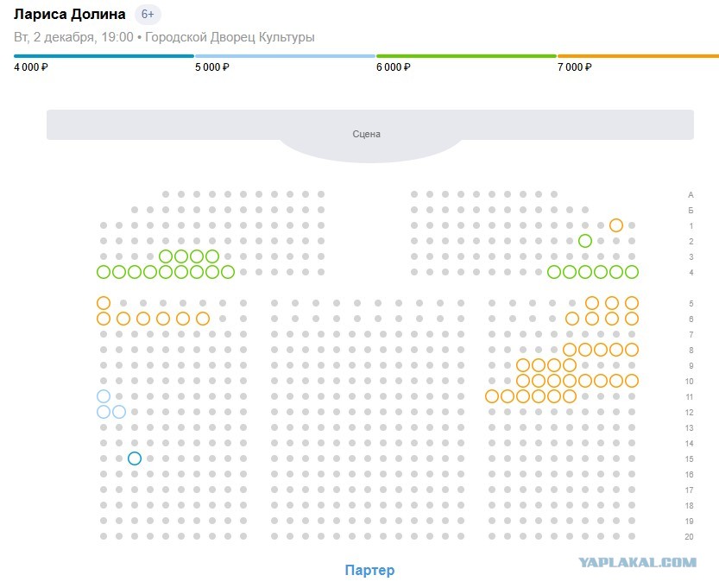Screen dimensions: 719x588
Task: Choose the rightmost orange seat in row 8
Action: coord(632,350)
